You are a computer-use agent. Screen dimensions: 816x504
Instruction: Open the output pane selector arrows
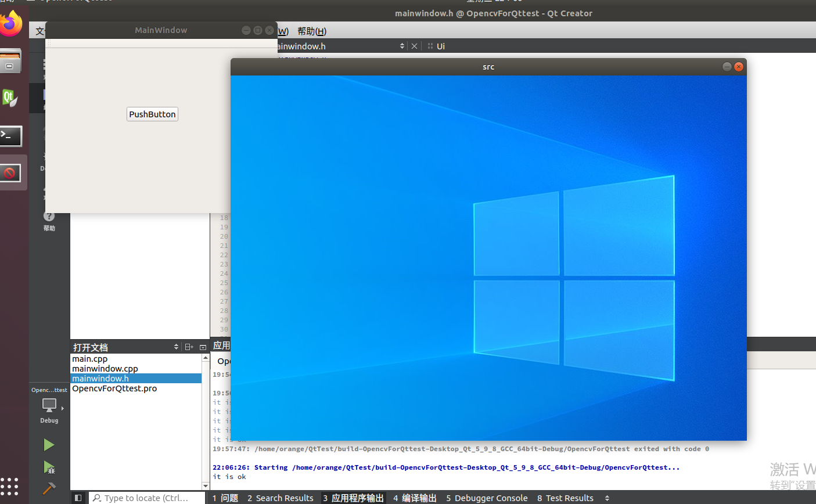(607, 498)
